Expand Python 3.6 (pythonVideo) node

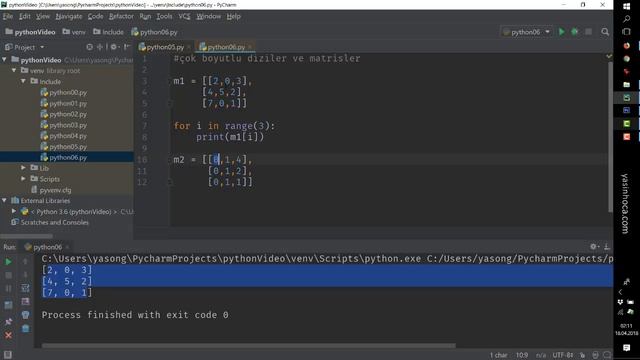pyautogui.click(x=14, y=211)
